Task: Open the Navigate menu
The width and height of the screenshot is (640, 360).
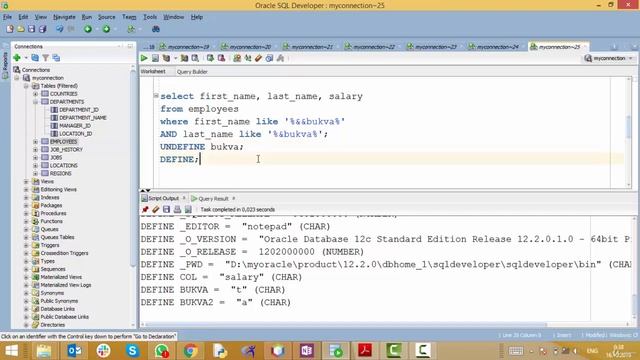Action: click(64, 17)
